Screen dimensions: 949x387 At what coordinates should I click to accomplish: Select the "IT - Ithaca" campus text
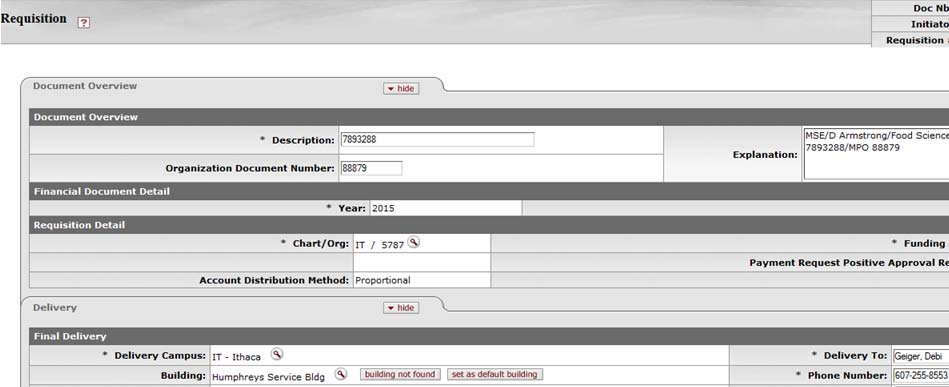pos(237,357)
